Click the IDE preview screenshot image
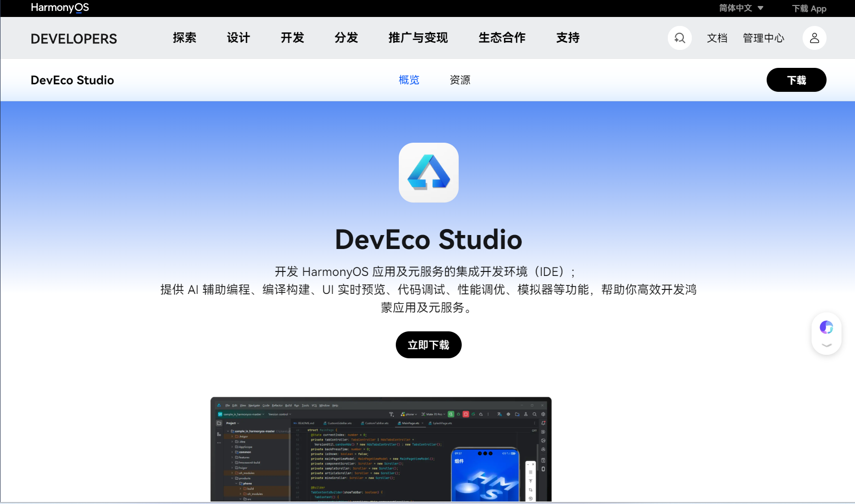Viewport: 855px width, 504px height. tap(381, 449)
